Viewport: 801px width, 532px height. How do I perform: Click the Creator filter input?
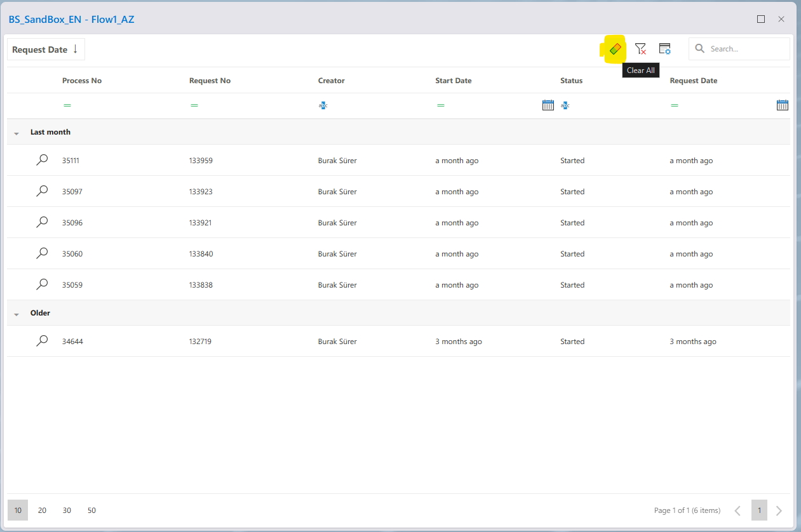coord(380,105)
